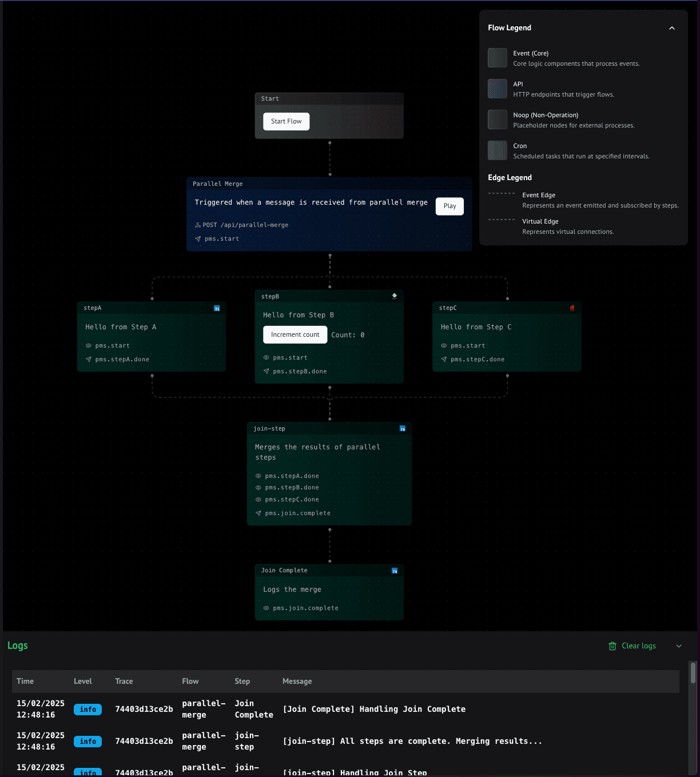Click the eye icon beside pms.stepB.done in join-step
This screenshot has width=700, height=777.
click(x=258, y=488)
